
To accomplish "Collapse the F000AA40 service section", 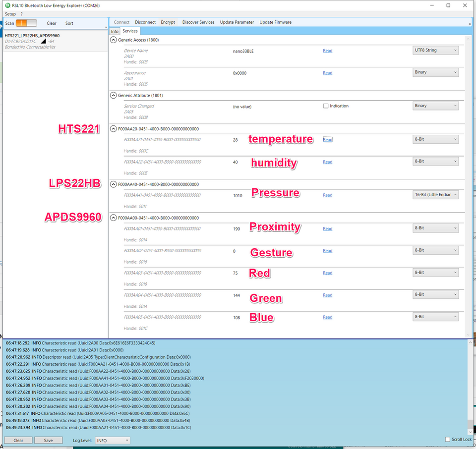I will (114, 184).
